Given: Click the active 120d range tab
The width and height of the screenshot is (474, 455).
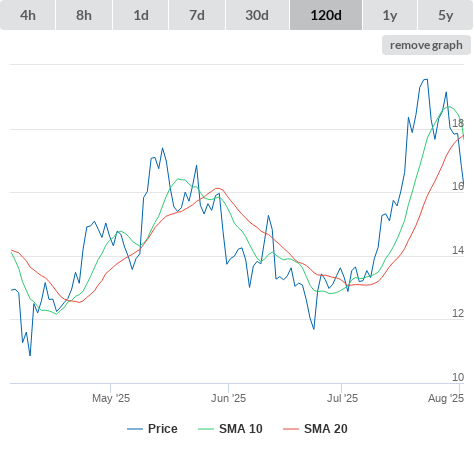Looking at the screenshot, I should tap(326, 15).
